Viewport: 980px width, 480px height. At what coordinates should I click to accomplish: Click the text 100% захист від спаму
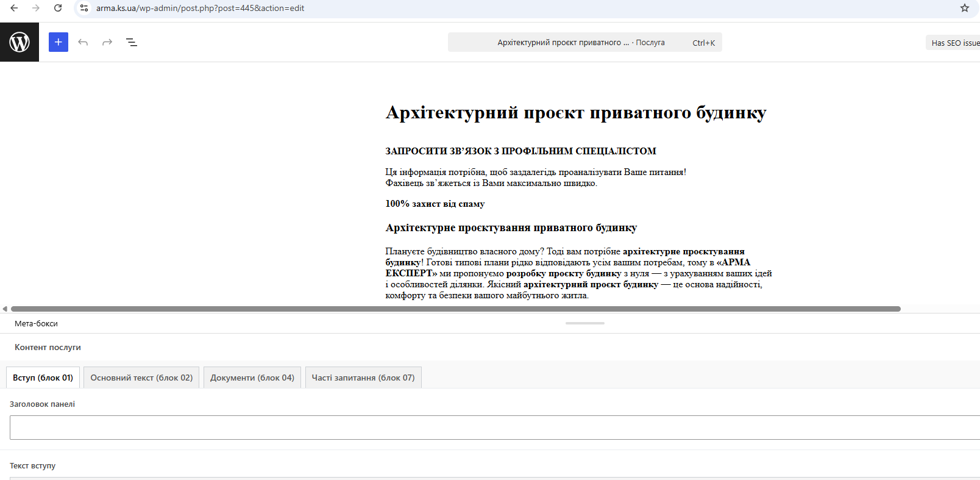(x=435, y=204)
